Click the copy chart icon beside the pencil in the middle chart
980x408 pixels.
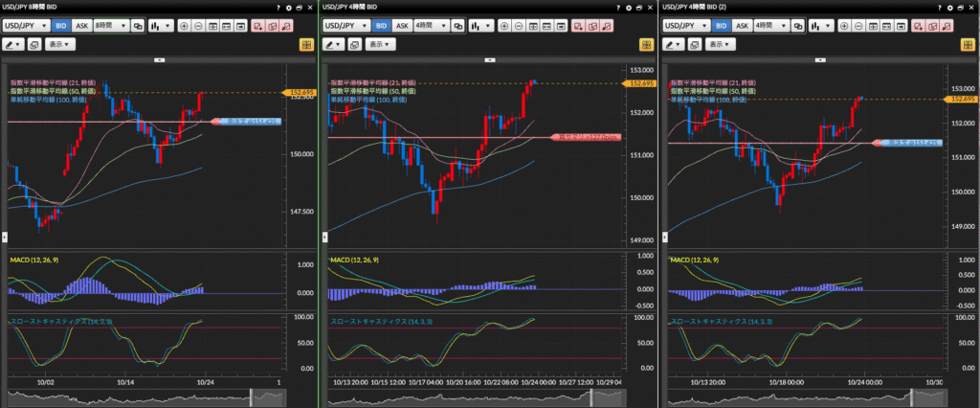354,44
